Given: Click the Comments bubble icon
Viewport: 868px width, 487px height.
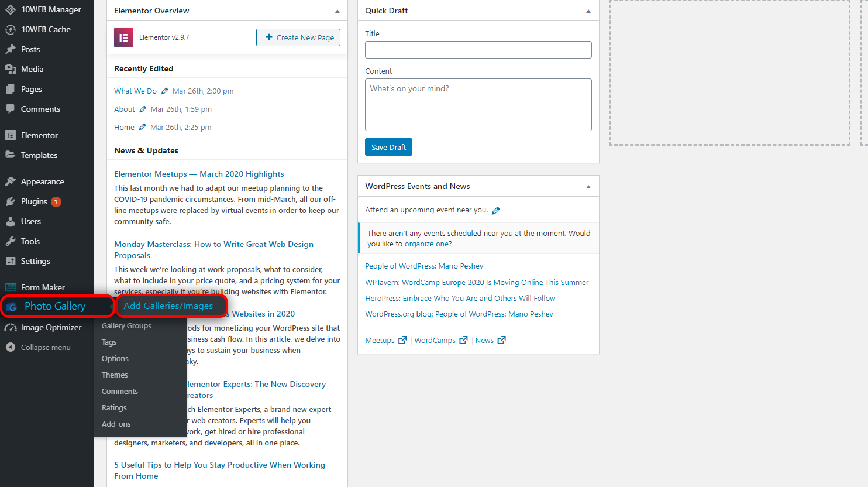Looking at the screenshot, I should point(11,109).
